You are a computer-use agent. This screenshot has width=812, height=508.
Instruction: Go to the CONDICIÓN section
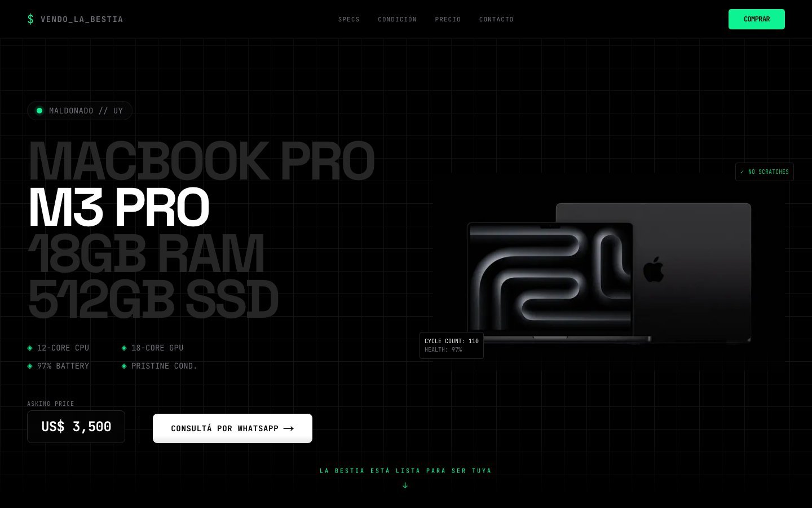click(x=398, y=19)
